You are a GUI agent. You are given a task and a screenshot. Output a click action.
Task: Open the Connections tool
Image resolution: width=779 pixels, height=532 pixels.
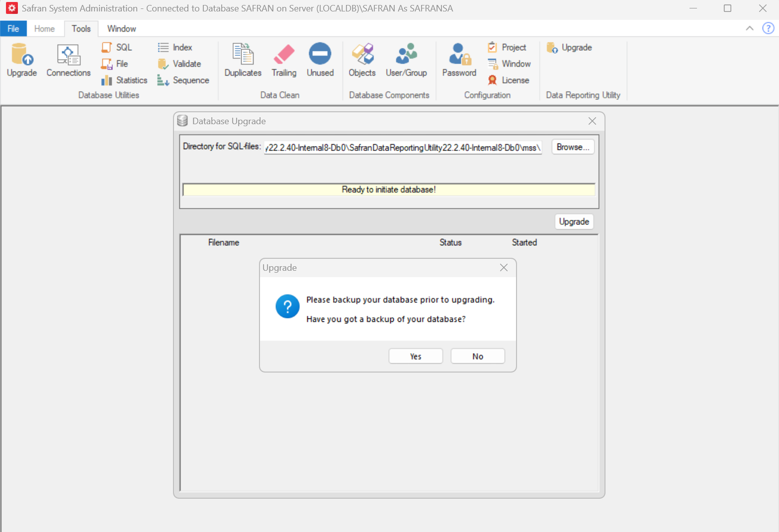coord(69,60)
